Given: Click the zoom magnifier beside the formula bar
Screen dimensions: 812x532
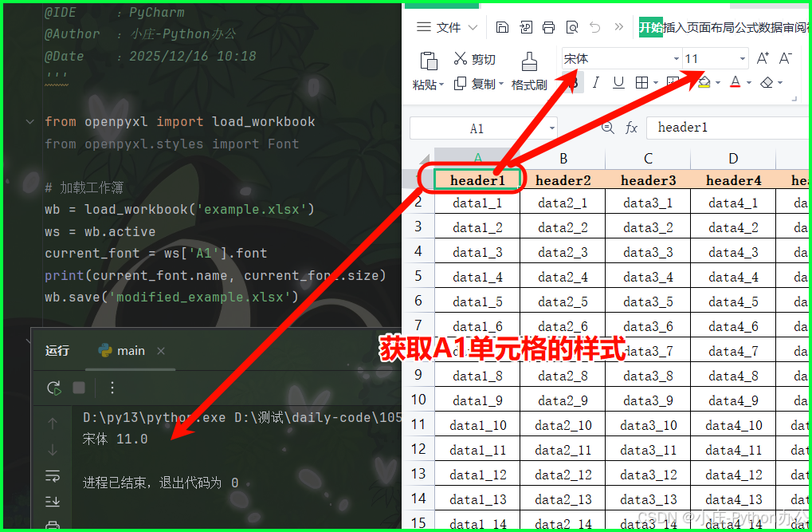Looking at the screenshot, I should pyautogui.click(x=607, y=128).
